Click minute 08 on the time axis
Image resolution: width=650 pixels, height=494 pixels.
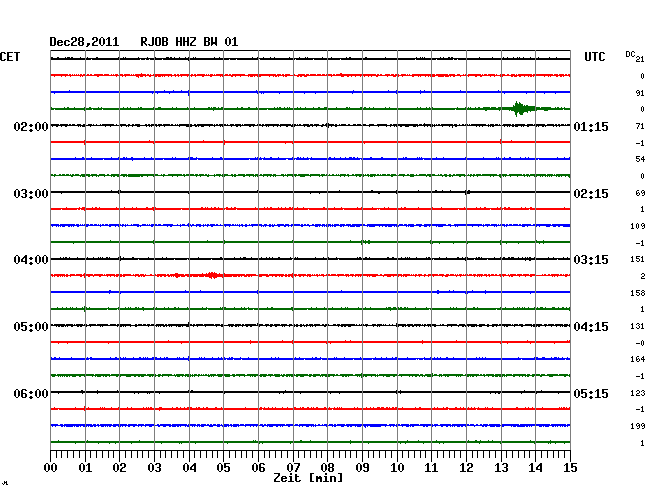coord(327,467)
